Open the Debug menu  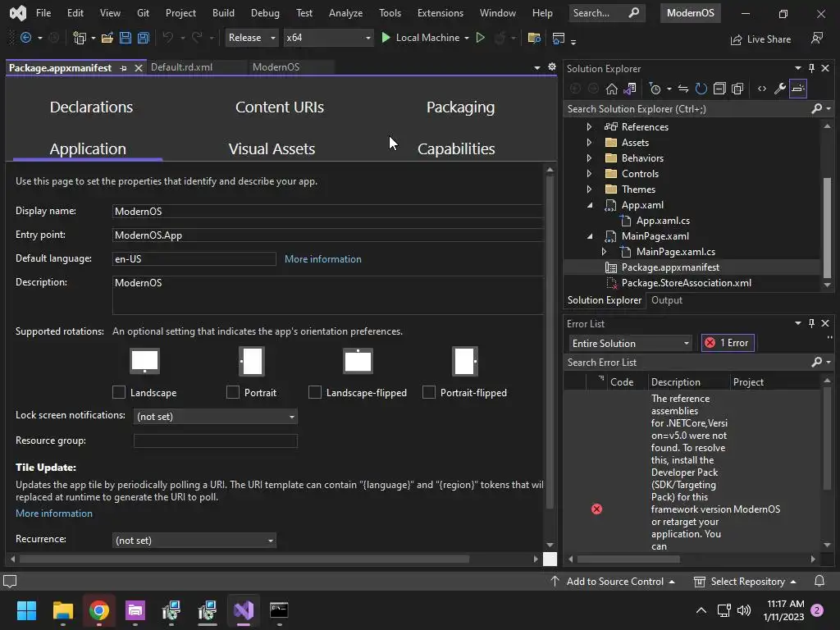click(x=265, y=13)
